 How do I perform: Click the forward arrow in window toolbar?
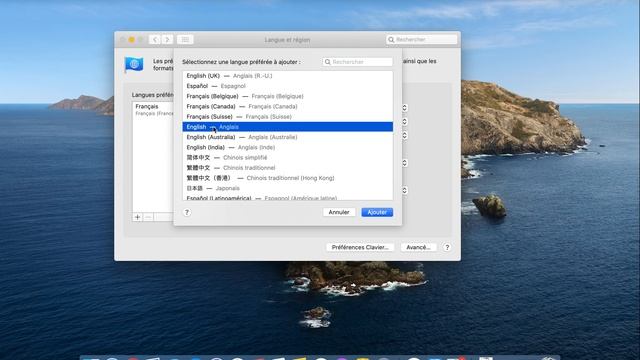(167, 40)
